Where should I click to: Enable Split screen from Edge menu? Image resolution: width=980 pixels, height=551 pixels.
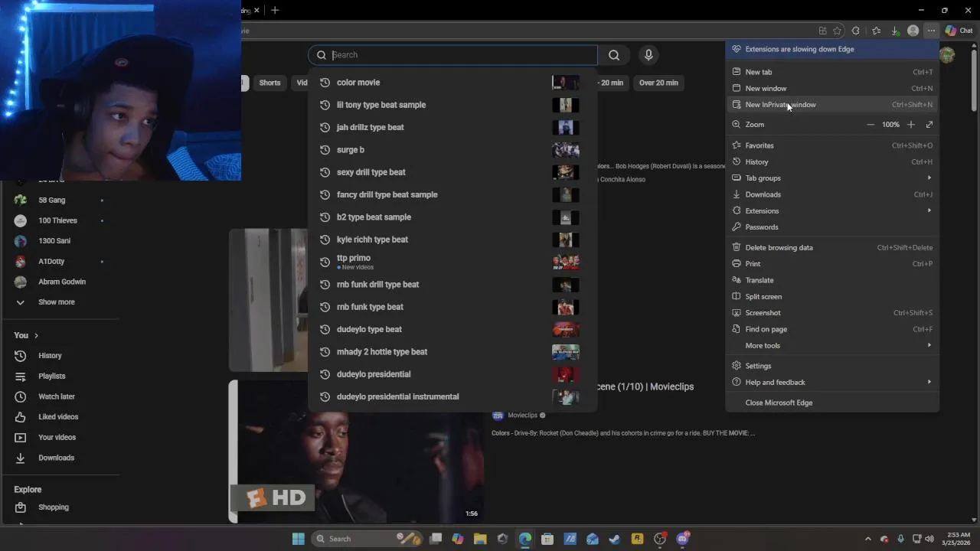coord(832,297)
